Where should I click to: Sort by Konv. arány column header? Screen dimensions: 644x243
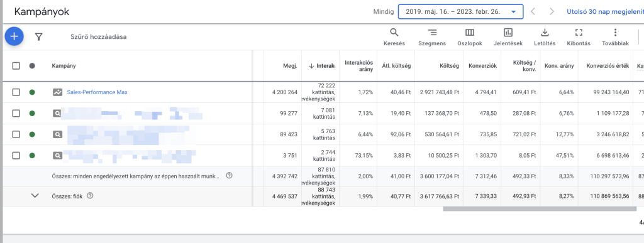click(x=559, y=65)
